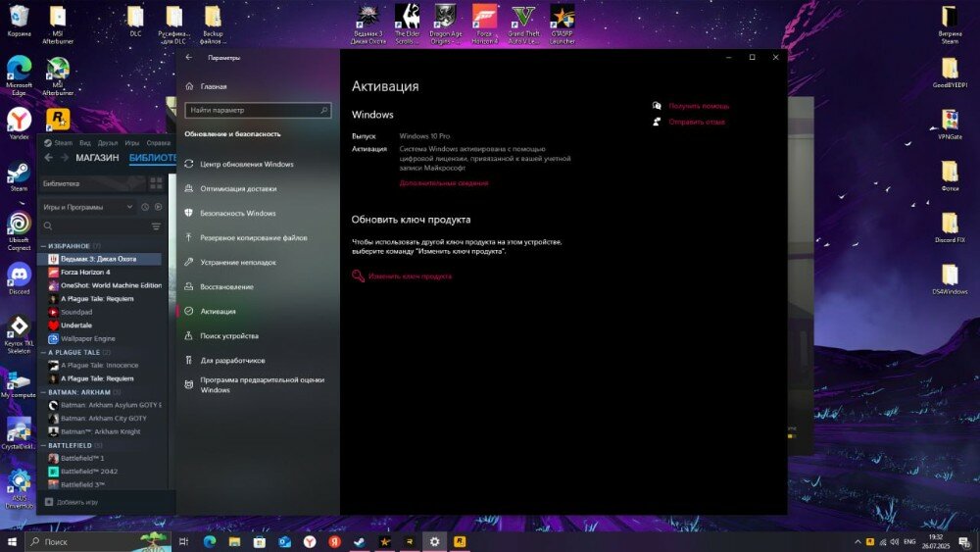Click Добавить игру in Steam
This screenshot has height=552, width=980.
[72, 502]
